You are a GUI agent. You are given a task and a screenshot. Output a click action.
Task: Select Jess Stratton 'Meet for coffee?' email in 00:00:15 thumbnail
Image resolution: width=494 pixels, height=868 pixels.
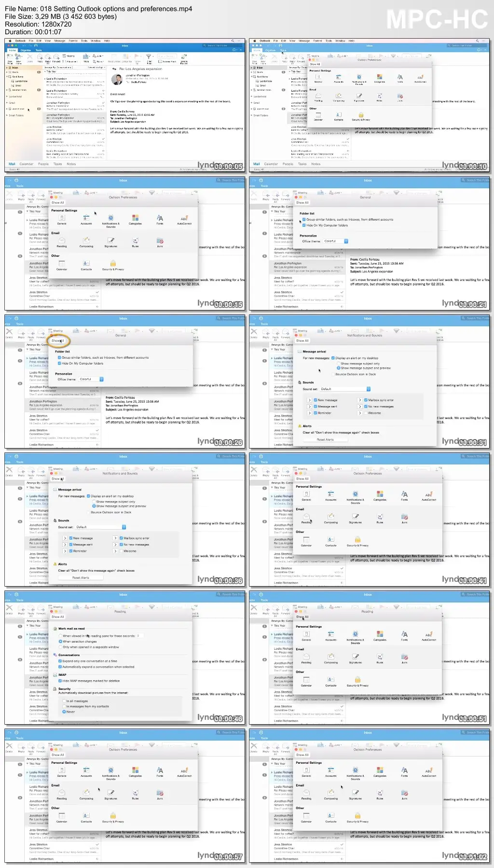64,281
